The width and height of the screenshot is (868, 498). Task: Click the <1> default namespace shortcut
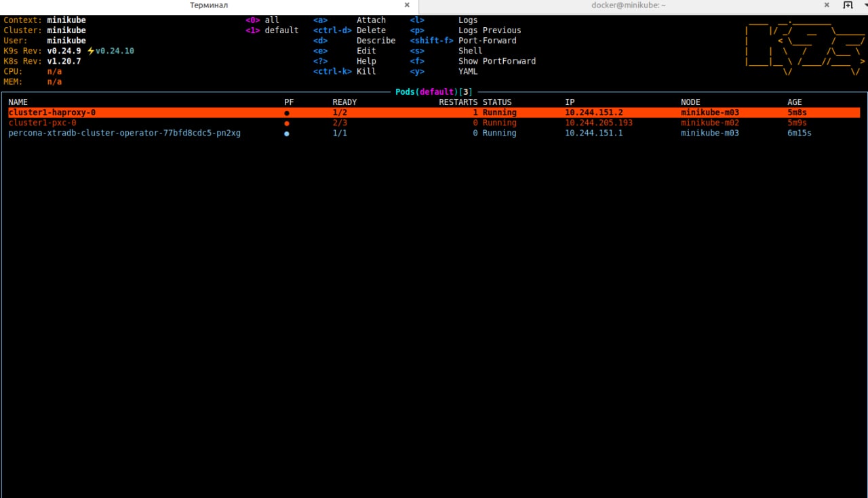[272, 30]
